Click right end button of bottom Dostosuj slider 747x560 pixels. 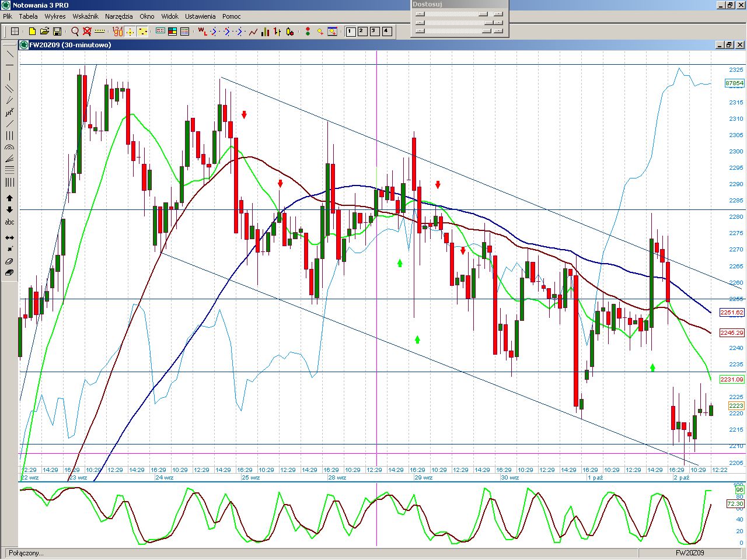[x=498, y=30]
